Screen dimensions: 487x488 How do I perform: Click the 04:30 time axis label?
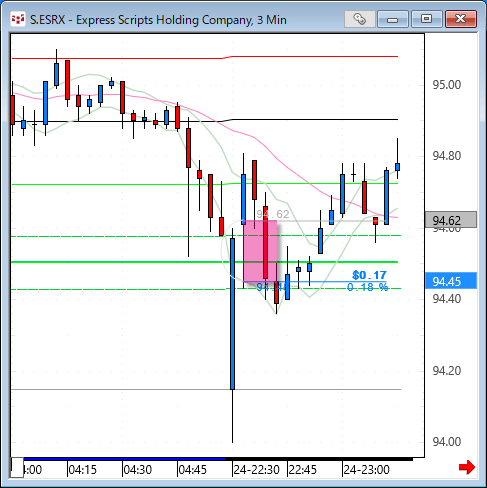click(x=138, y=470)
